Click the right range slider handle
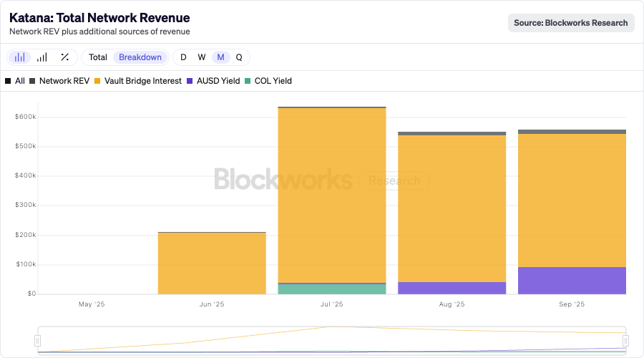 click(626, 341)
